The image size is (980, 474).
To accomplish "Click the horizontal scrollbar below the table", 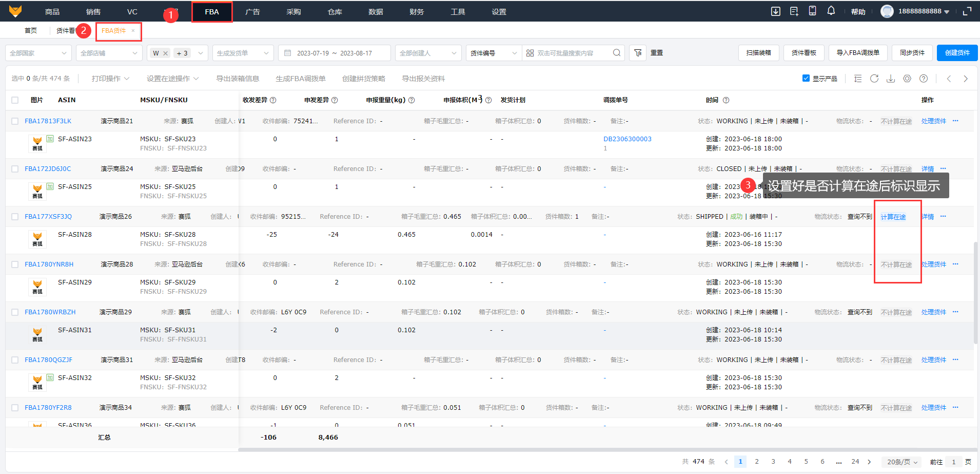I will [x=605, y=450].
